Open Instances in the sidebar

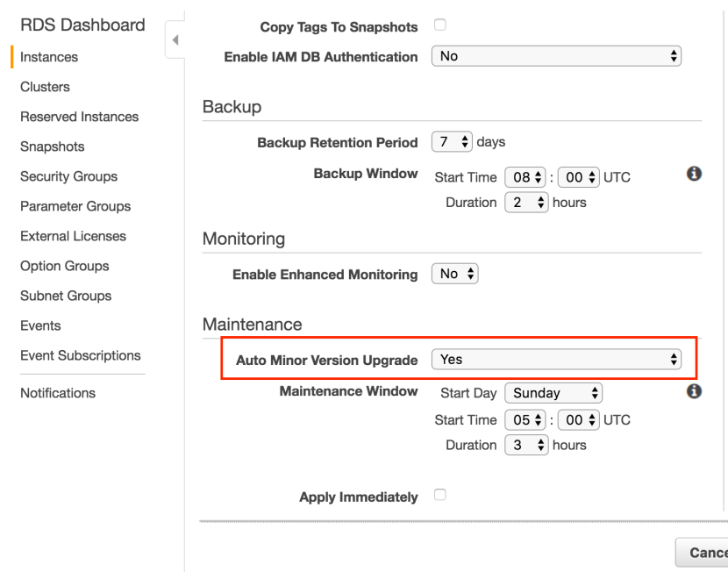point(49,57)
